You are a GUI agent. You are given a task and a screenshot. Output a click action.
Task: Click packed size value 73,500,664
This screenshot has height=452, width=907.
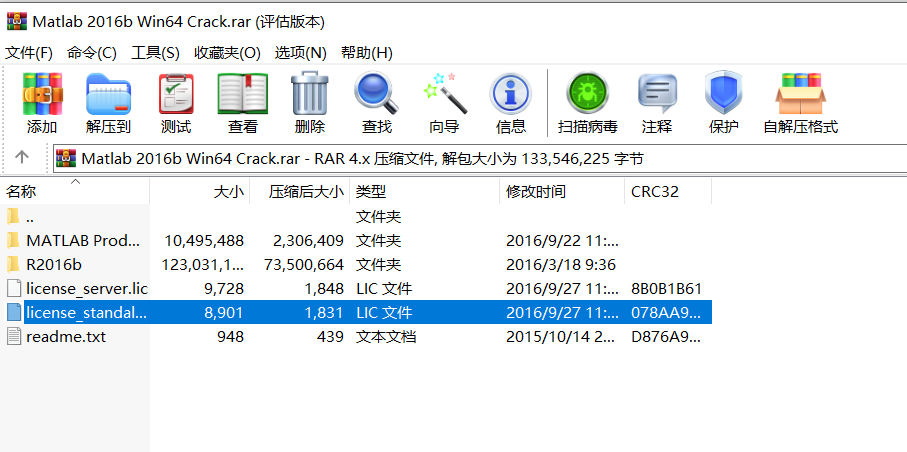304,264
